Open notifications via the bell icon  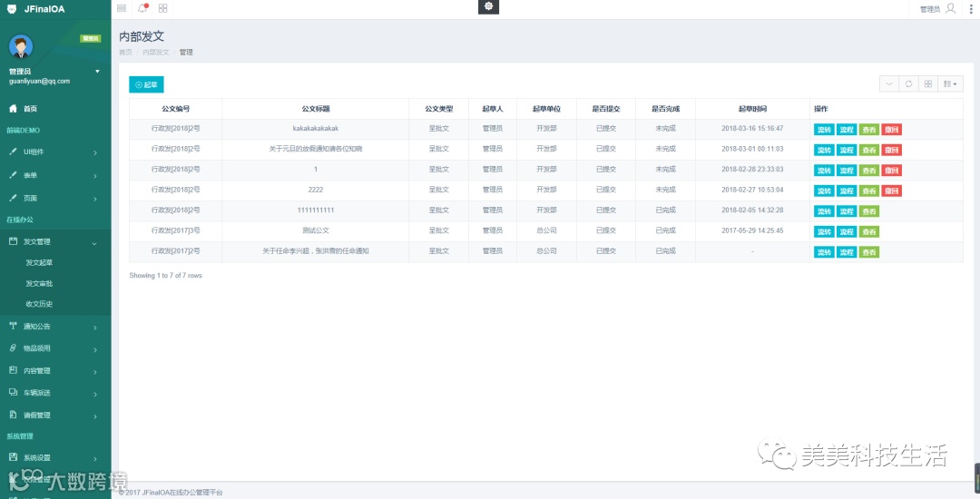point(142,9)
